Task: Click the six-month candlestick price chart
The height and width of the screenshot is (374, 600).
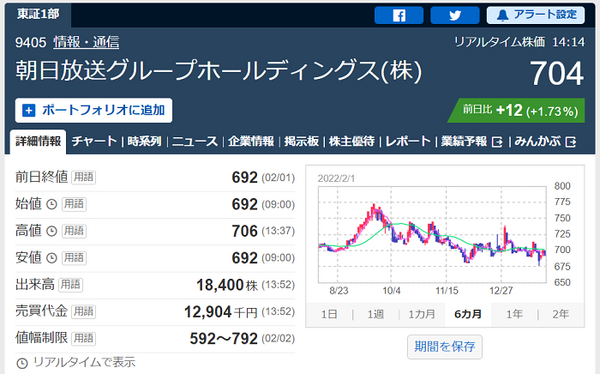Action: tap(432, 235)
